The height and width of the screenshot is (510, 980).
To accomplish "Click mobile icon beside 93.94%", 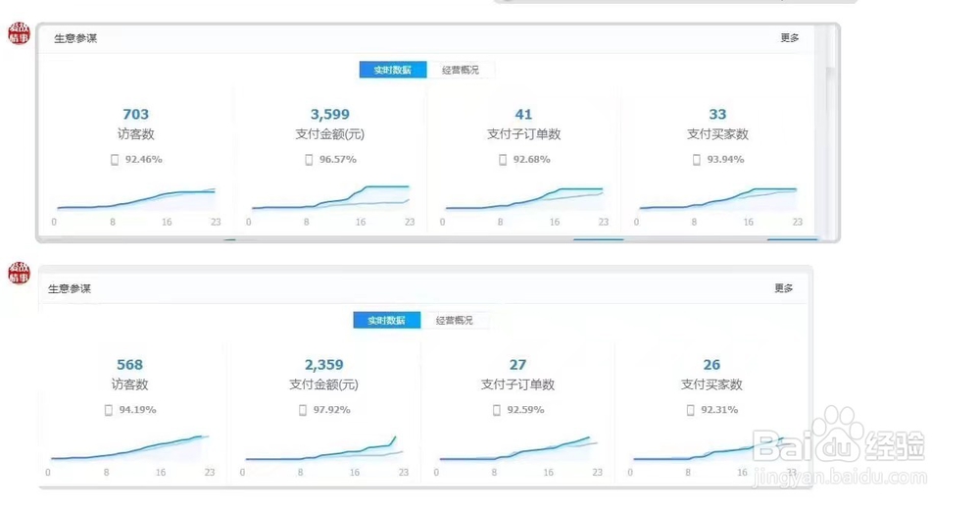I will [696, 160].
